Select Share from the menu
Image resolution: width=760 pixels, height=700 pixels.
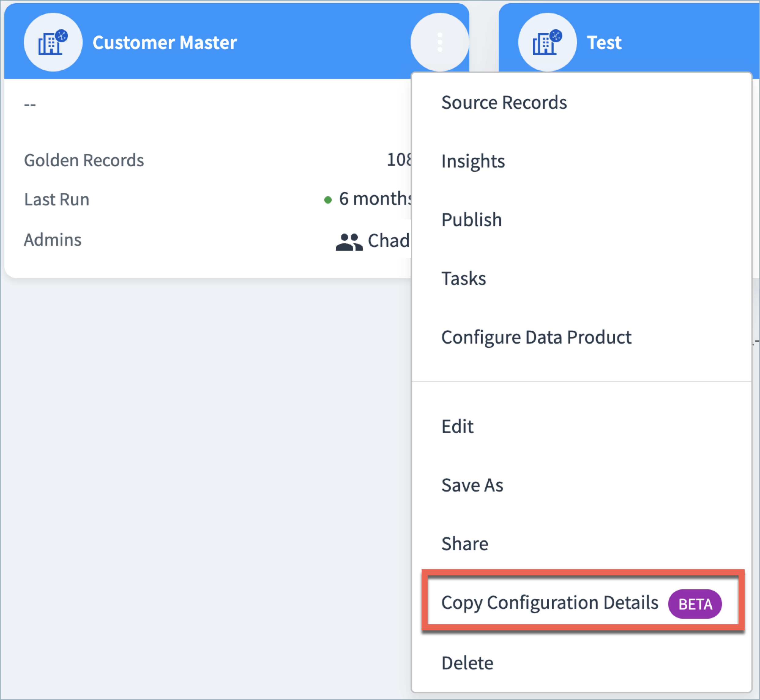[x=464, y=544]
